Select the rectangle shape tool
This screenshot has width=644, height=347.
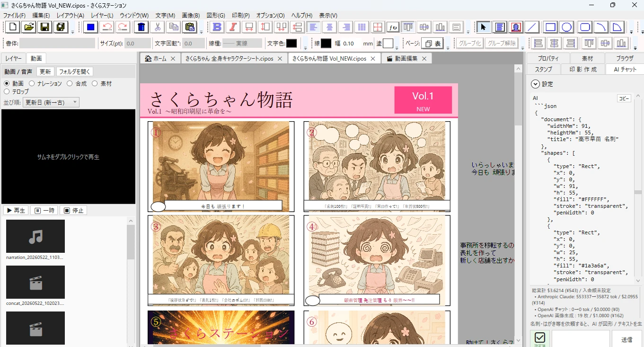[550, 27]
